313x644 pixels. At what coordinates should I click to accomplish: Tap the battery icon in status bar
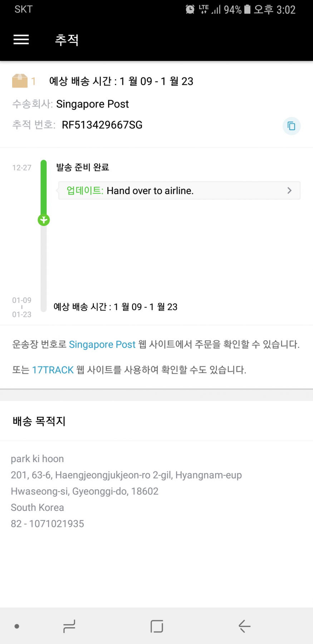coord(247,9)
